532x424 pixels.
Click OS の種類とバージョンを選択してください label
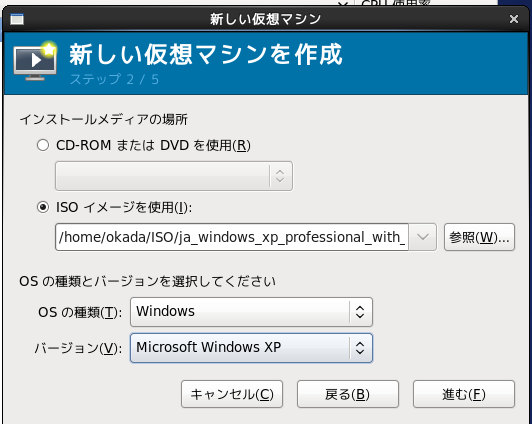[x=148, y=281]
